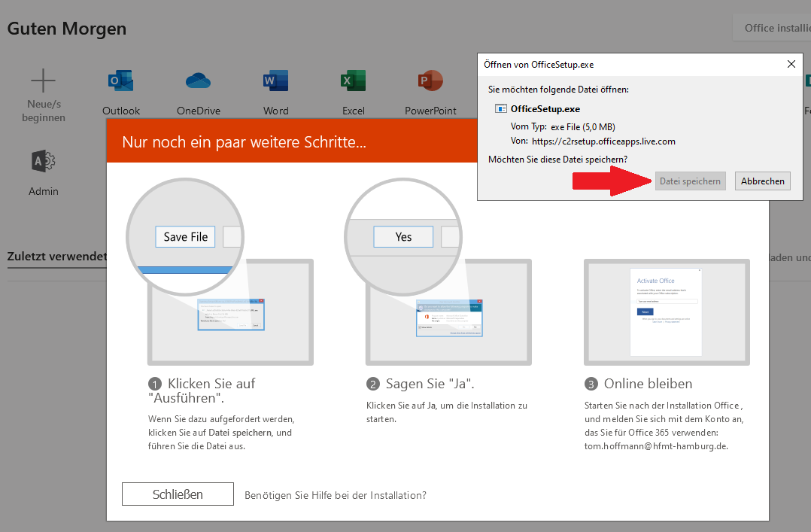Switch to the Zuletzt verwendet tab

(x=57, y=256)
